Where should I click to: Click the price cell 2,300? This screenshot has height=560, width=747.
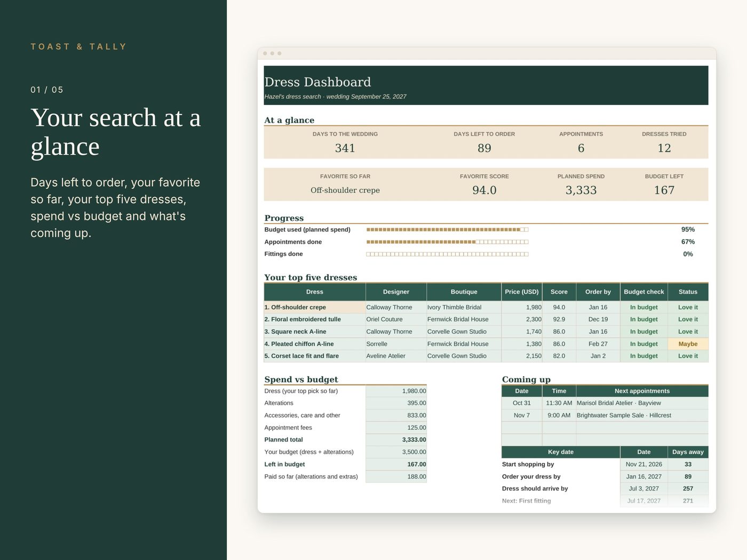[x=522, y=319]
